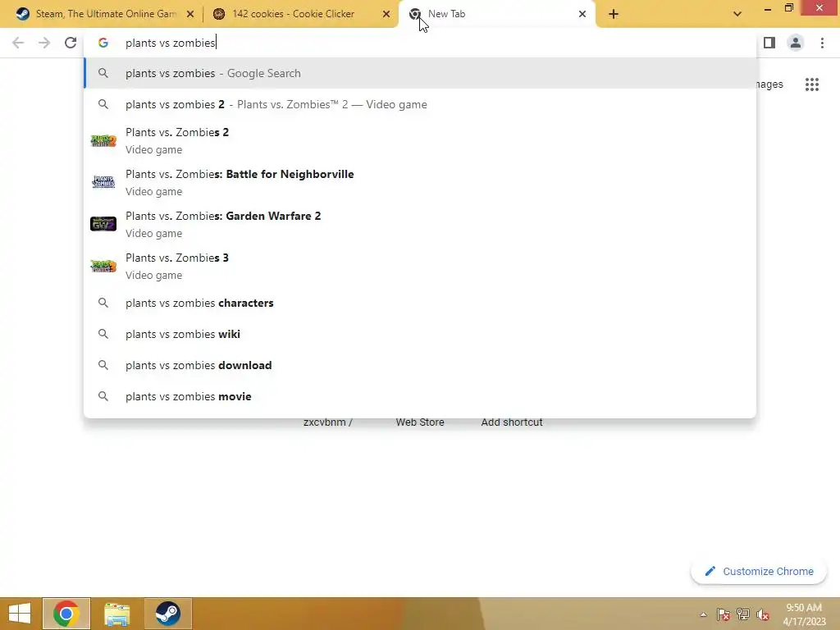Open the Google apps grid
Viewport: 840px width, 630px height.
pyautogui.click(x=811, y=84)
